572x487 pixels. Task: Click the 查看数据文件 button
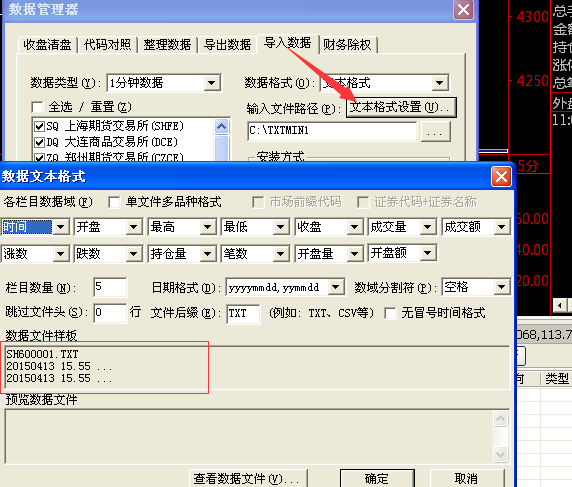tap(248, 478)
